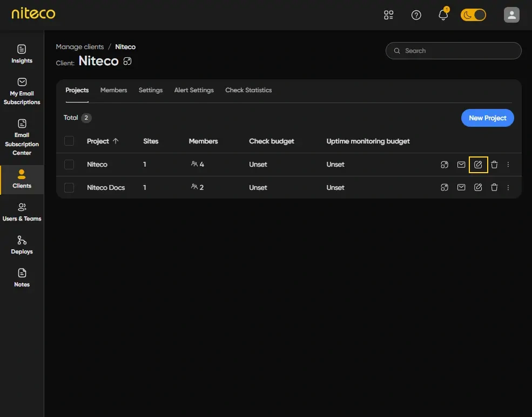This screenshot has width=532, height=417.
Task: Switch to the Alert Settings tab
Action: click(194, 90)
